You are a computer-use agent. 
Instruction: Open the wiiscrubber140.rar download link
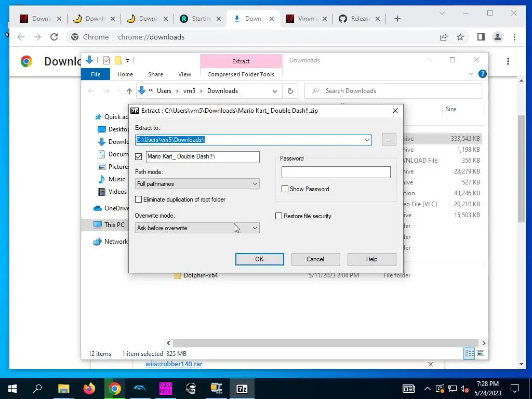[x=174, y=364]
